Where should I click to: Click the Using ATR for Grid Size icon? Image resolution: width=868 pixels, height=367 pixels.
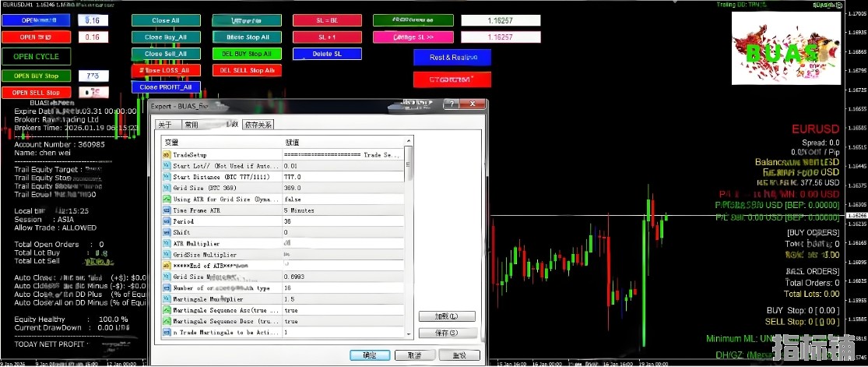click(167, 199)
